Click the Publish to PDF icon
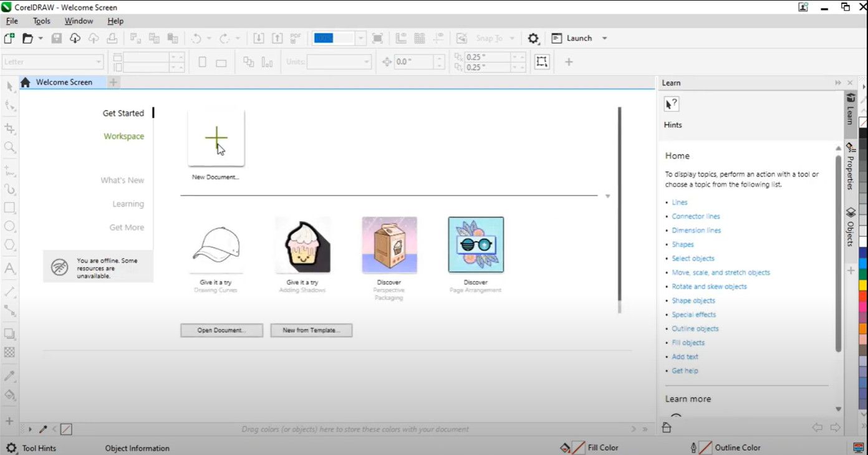This screenshot has height=455, width=868. pyautogui.click(x=296, y=38)
